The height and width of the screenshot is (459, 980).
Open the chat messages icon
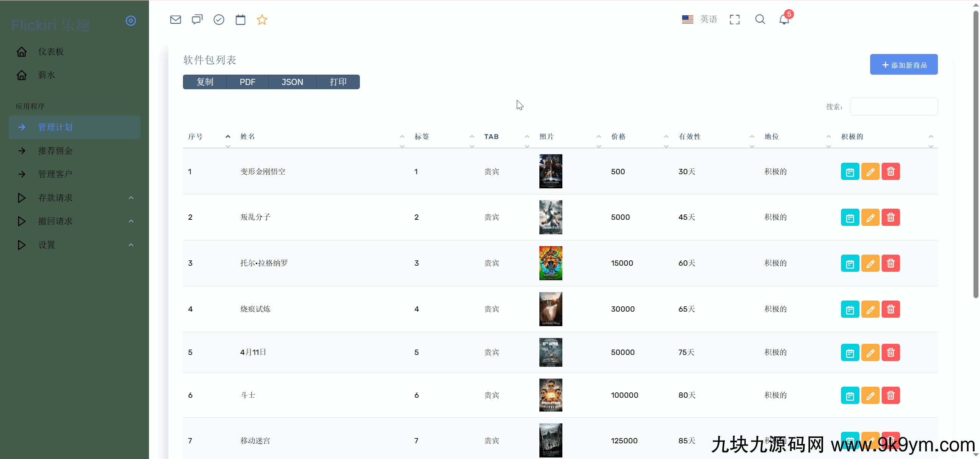(x=197, y=20)
